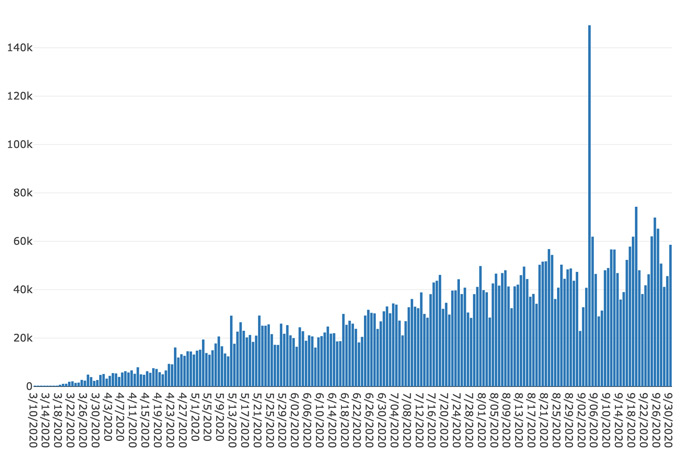
Task: Click the 7/28/2020 date label
Action: coord(469,419)
